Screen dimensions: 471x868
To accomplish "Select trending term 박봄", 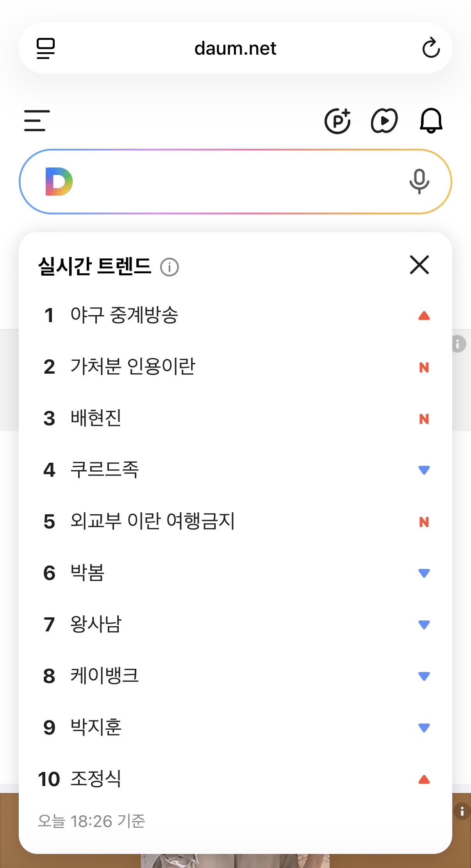I will pyautogui.click(x=87, y=573).
